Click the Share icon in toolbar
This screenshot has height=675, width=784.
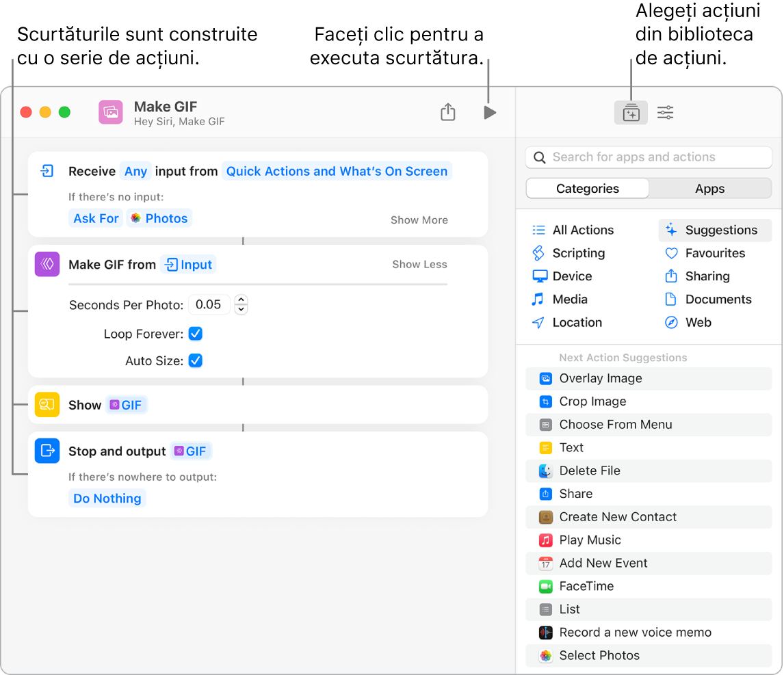click(x=448, y=112)
